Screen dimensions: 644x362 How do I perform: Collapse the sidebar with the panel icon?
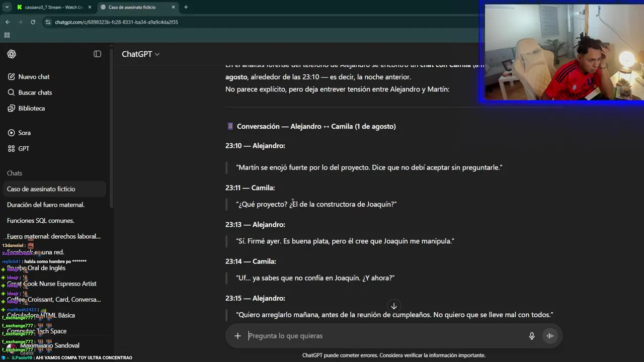[97, 54]
